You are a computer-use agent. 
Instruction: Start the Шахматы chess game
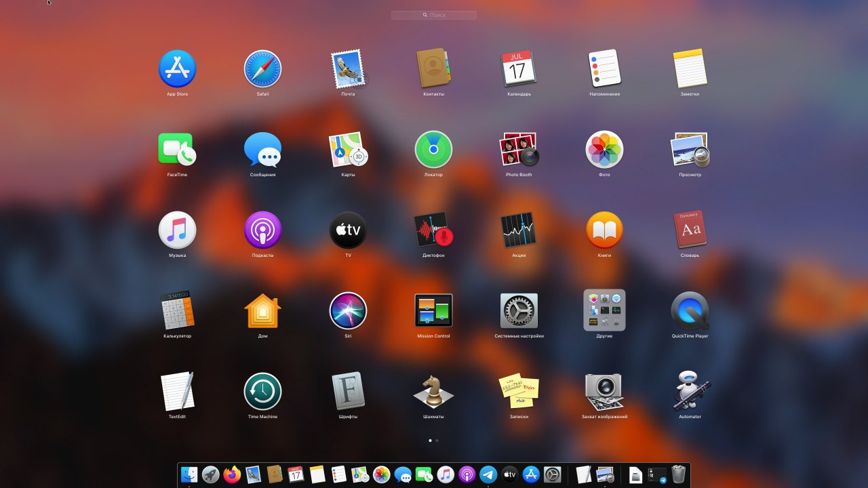[433, 392]
